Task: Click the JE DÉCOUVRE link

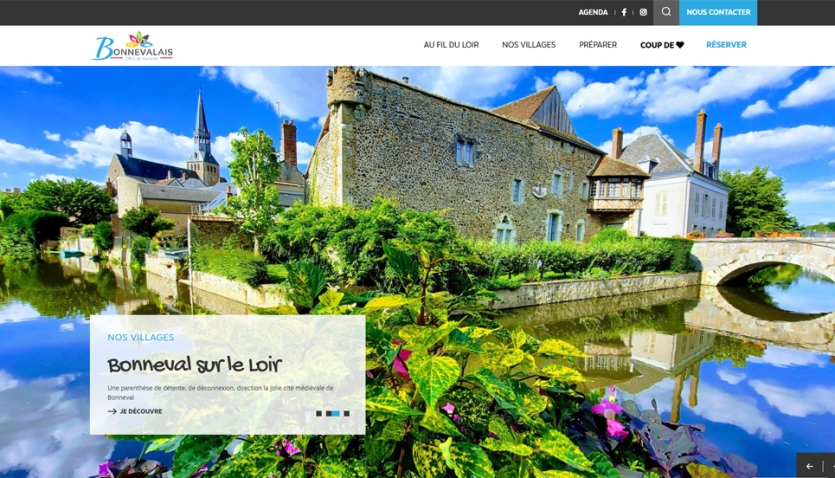Action: coord(141,411)
